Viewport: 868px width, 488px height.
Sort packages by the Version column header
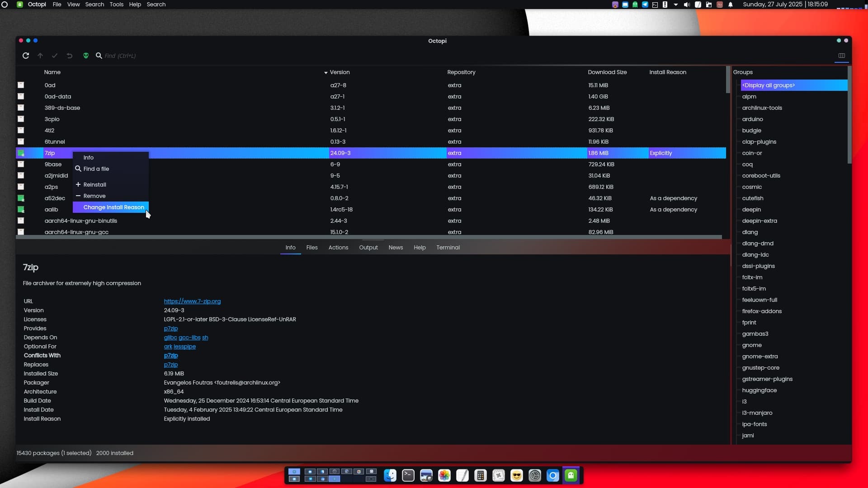[x=340, y=72]
